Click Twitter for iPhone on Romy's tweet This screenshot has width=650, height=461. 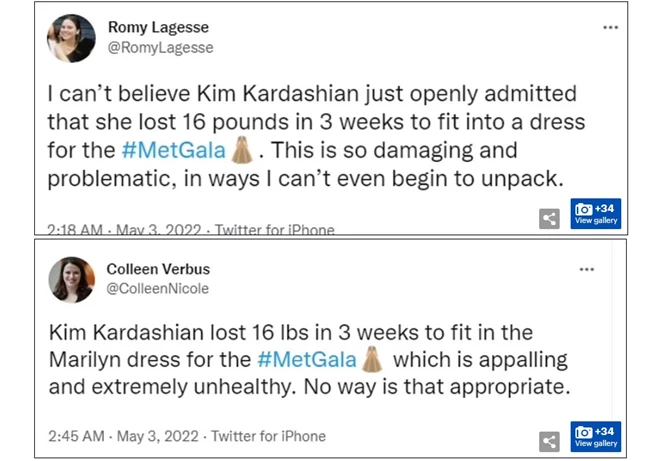[276, 230]
